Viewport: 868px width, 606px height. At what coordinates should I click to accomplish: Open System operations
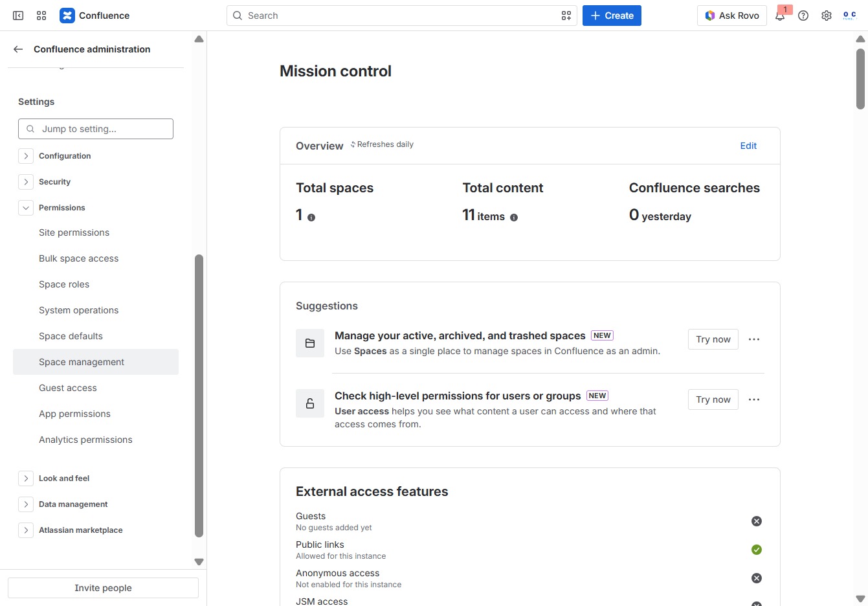point(96,310)
